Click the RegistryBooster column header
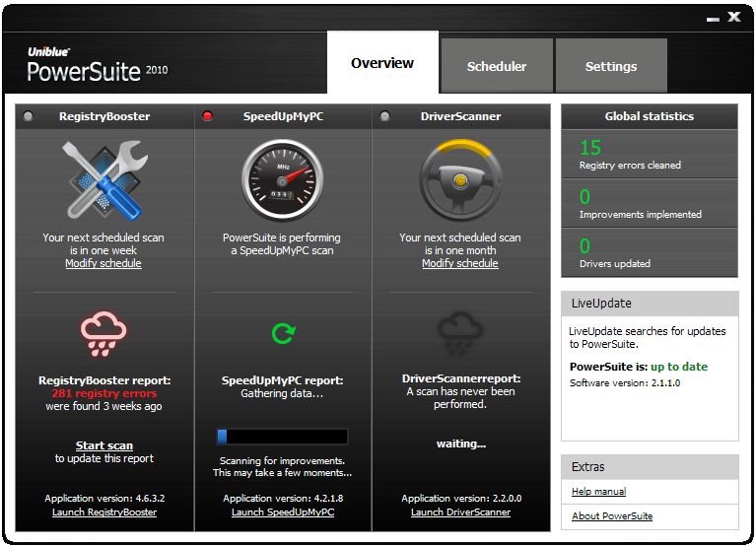Image resolution: width=756 pixels, height=546 pixels. click(104, 116)
